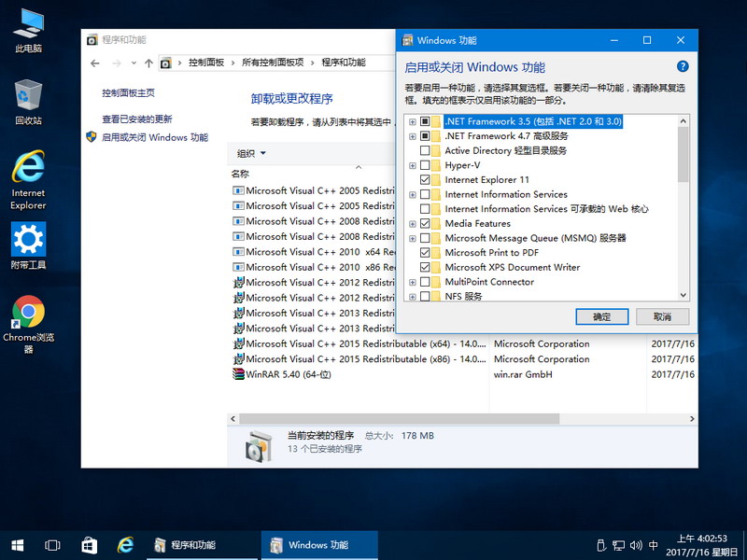Viewport: 747px width, 560px height.
Task: Open the Recycle Bin (回收站) desktop icon
Action: [x=29, y=102]
